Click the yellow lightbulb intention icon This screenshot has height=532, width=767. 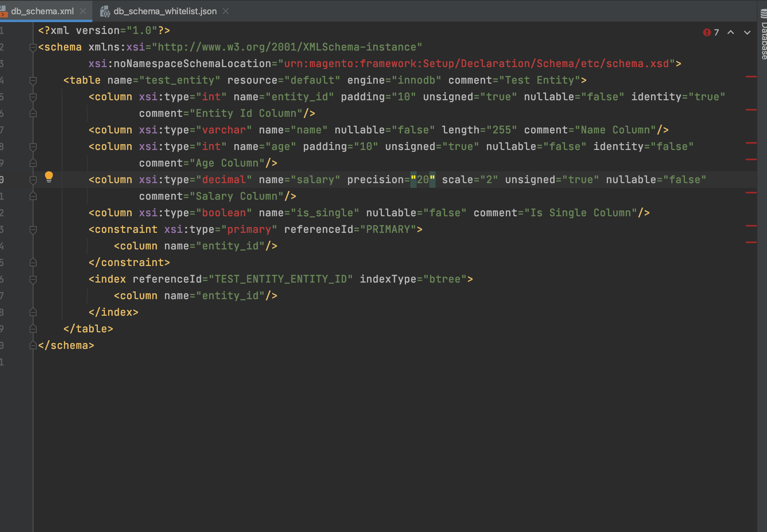49,176
